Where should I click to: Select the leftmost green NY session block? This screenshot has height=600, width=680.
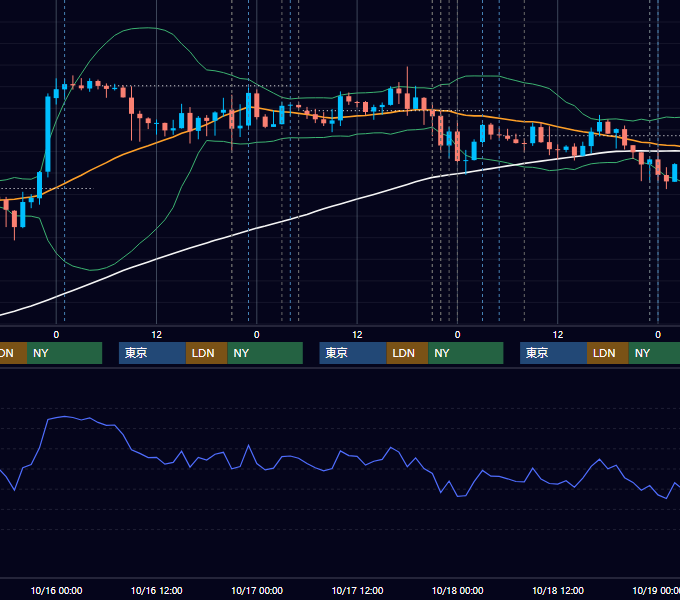(x=64, y=353)
